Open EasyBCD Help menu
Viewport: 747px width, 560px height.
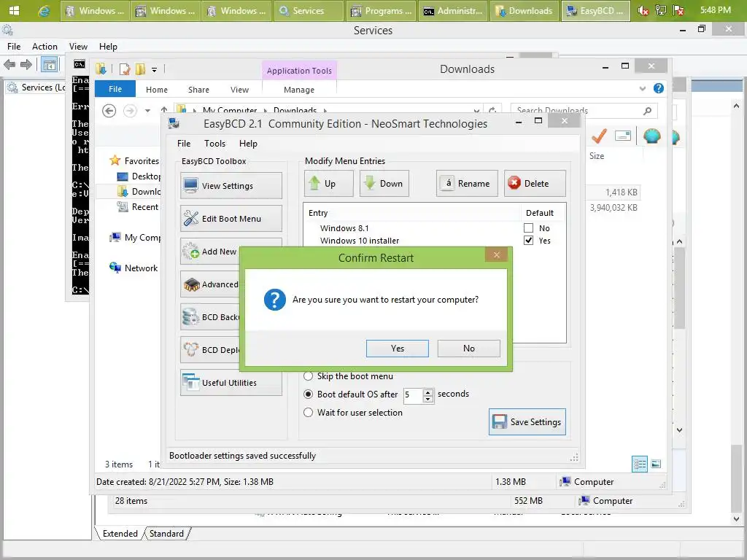[248, 144]
